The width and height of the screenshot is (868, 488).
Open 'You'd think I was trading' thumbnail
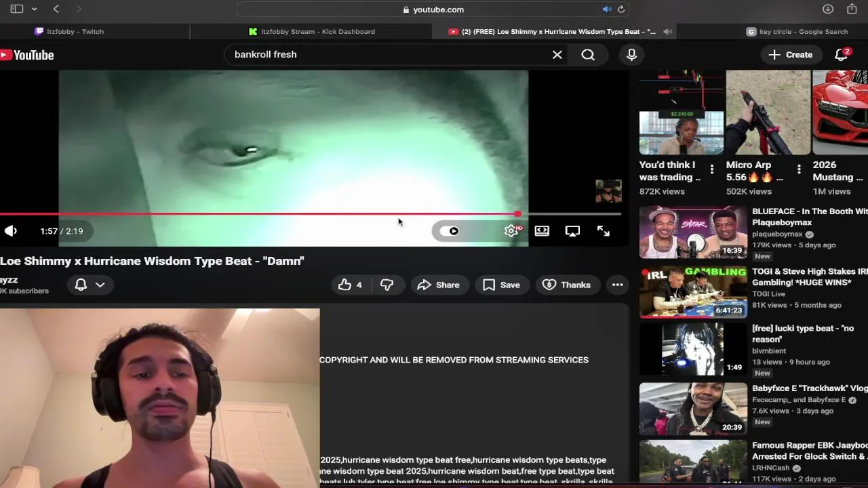[681, 113]
